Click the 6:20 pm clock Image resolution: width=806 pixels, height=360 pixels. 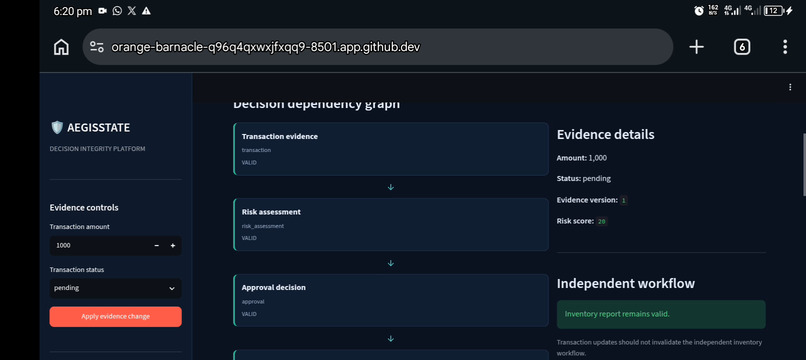(x=72, y=11)
